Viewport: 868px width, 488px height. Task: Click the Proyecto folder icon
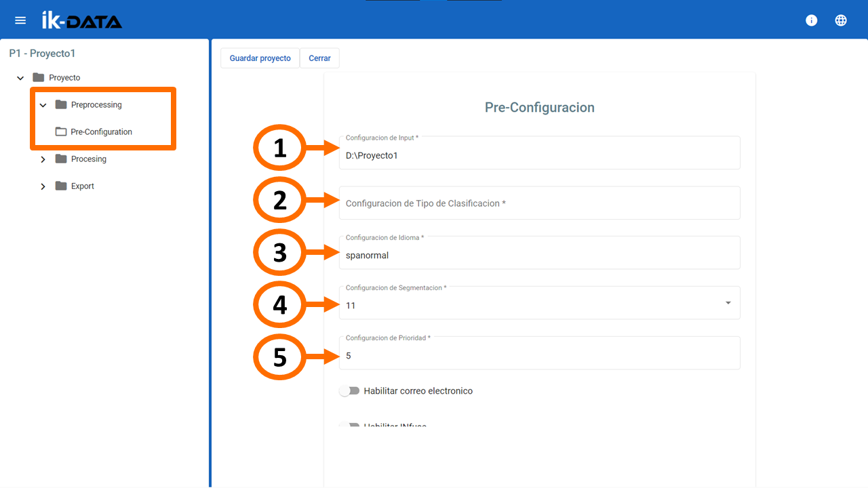(39, 77)
